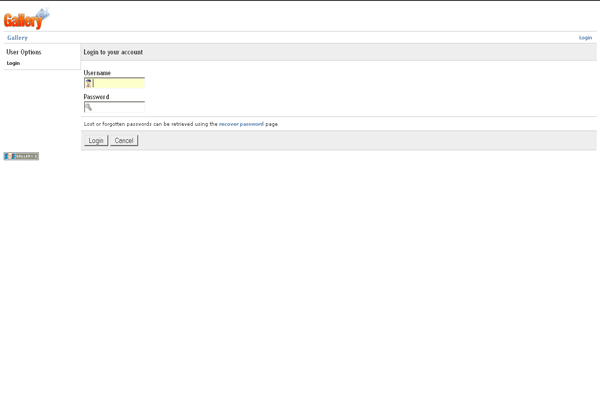Click the Gallery logo image
Screen dimensions: 600x400
pos(26,18)
